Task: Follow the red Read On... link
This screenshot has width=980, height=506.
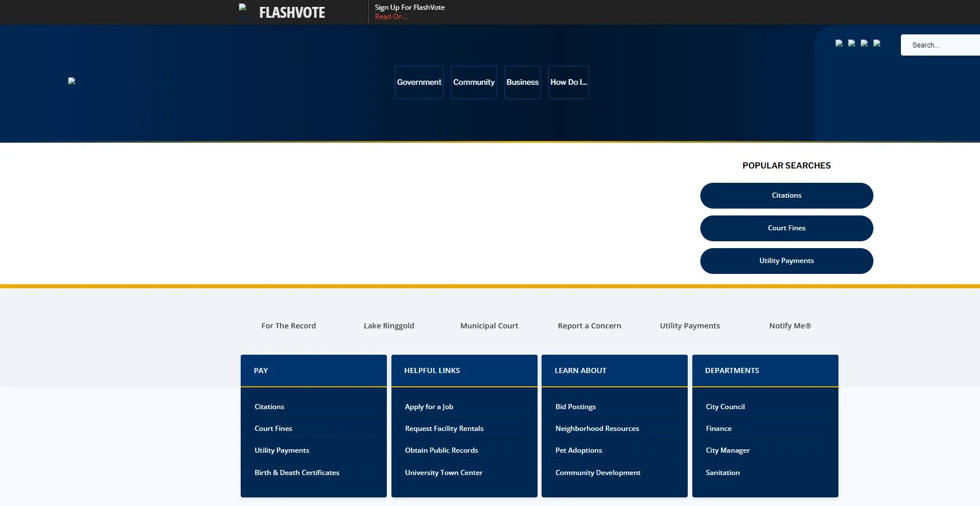Action: [391, 17]
